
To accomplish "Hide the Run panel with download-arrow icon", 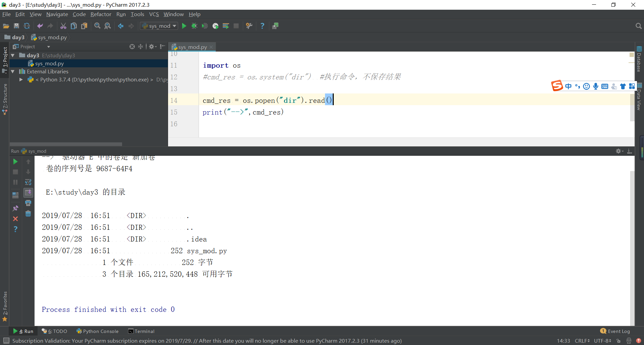I will click(630, 151).
